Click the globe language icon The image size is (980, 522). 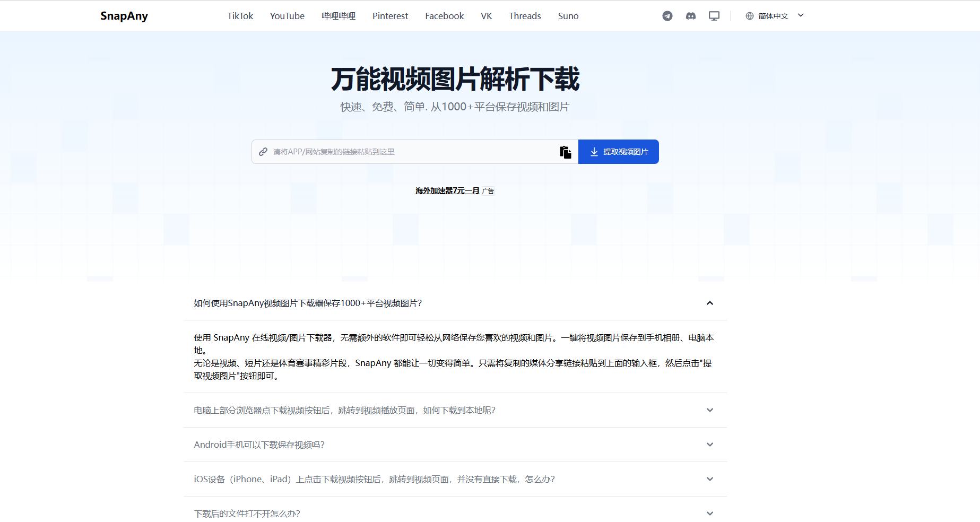(750, 16)
